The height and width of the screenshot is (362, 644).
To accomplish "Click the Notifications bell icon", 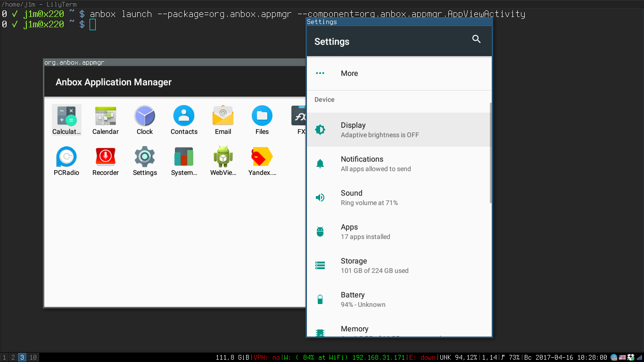I will 320,164.
